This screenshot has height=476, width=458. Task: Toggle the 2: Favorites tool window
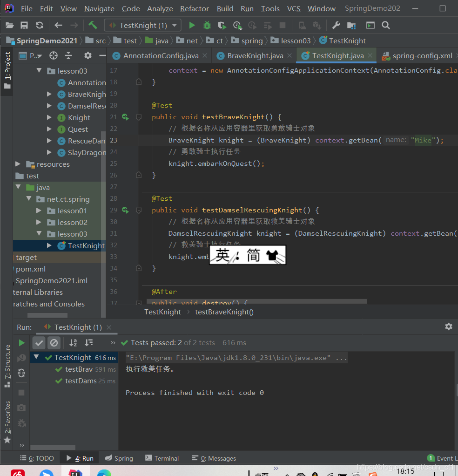point(7,422)
